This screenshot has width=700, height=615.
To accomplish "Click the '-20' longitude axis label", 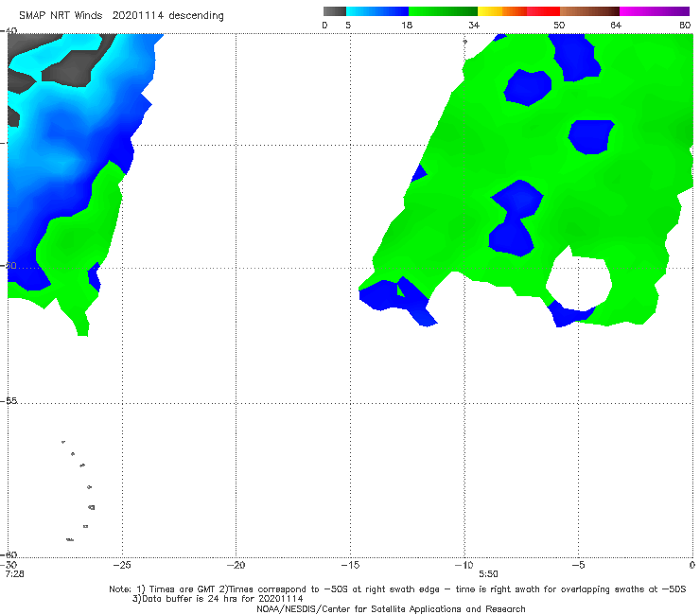I will [236, 565].
